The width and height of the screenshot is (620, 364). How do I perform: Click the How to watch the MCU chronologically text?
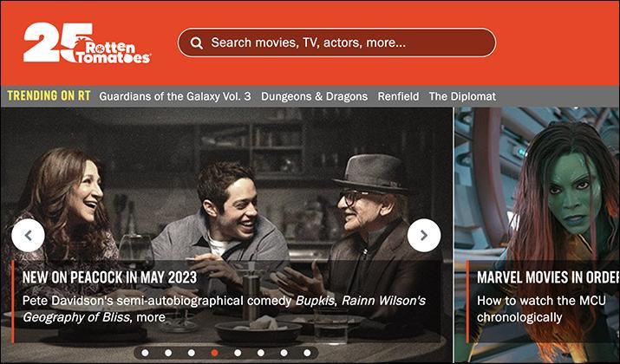pyautogui.click(x=541, y=309)
